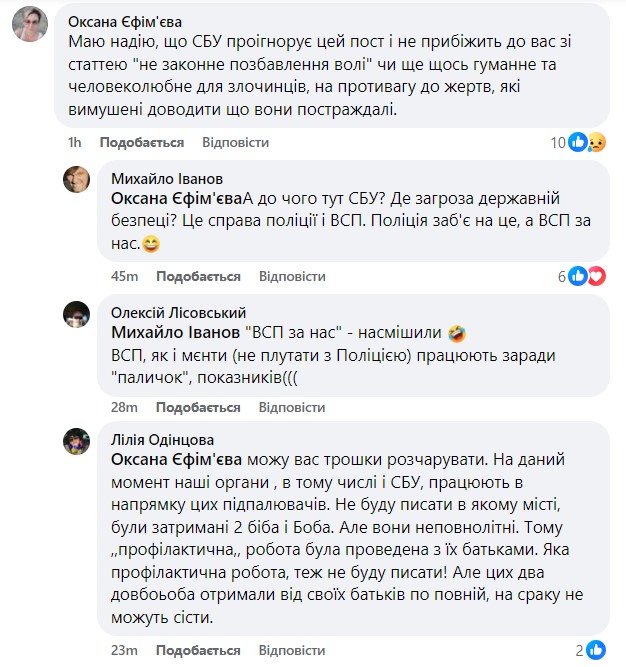Reply to Лілія Одінцова's comment
Image resolution: width=626 pixels, height=667 pixels.
pos(292,651)
